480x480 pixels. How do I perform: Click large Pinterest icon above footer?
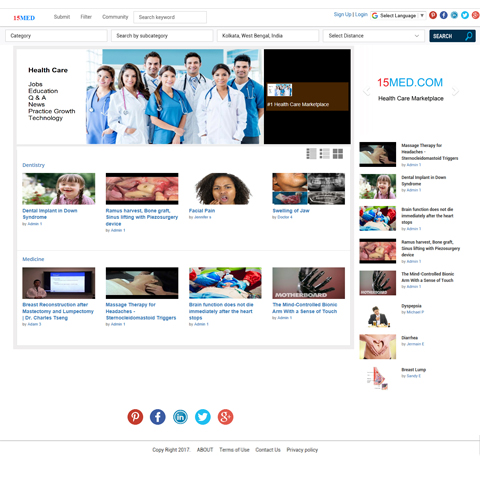pyautogui.click(x=135, y=417)
